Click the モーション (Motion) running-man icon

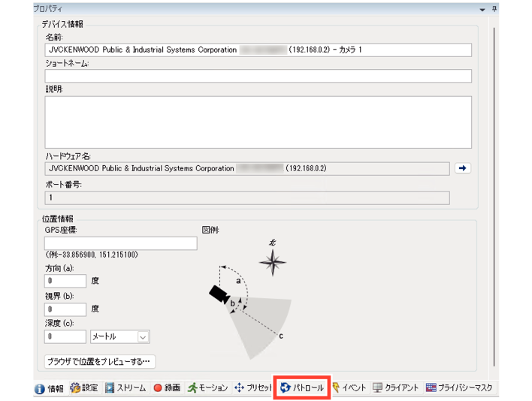(x=193, y=388)
